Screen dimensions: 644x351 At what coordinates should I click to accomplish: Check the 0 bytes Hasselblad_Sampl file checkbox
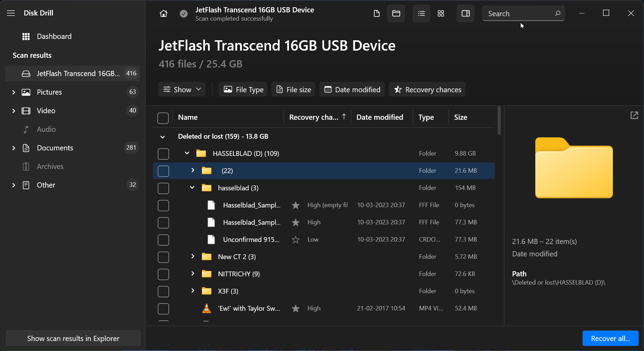(163, 205)
